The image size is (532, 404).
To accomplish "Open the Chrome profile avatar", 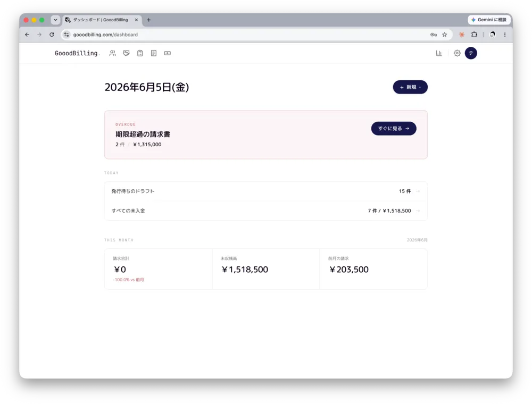I will pyautogui.click(x=493, y=35).
